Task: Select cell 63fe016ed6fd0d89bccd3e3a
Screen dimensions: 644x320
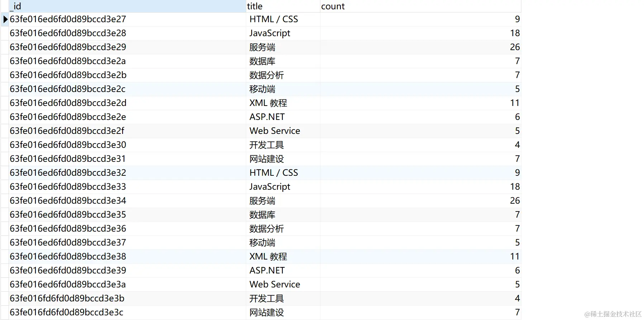Action: (127, 285)
